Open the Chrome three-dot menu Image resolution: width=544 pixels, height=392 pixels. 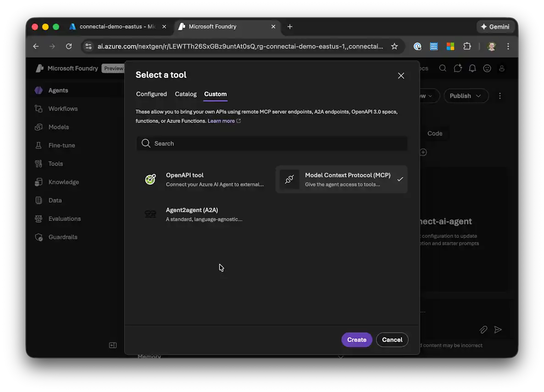click(x=508, y=46)
